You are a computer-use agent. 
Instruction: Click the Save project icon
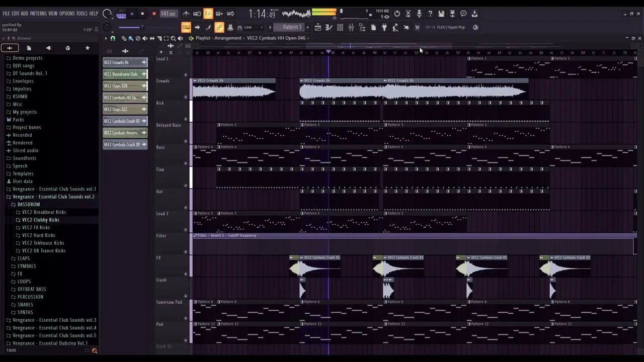coord(441,14)
